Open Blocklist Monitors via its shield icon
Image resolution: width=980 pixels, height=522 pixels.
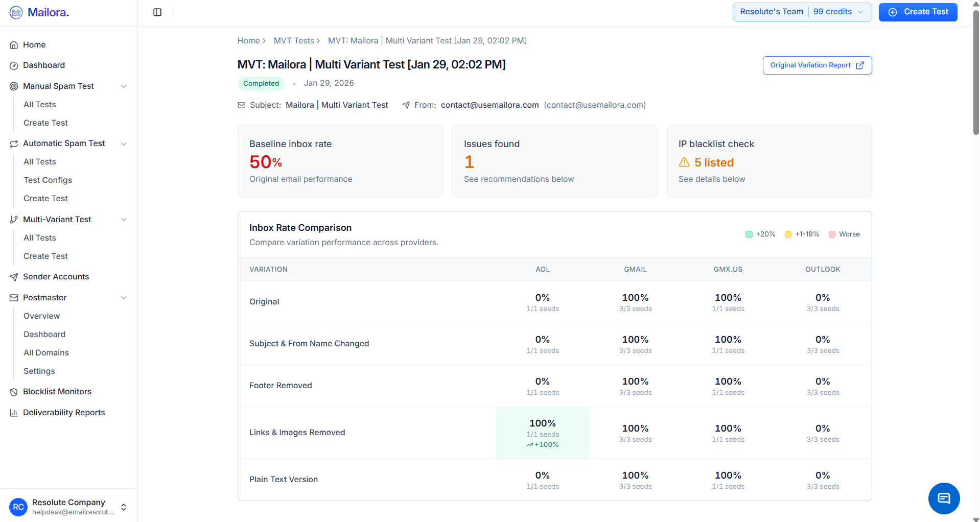click(14, 392)
